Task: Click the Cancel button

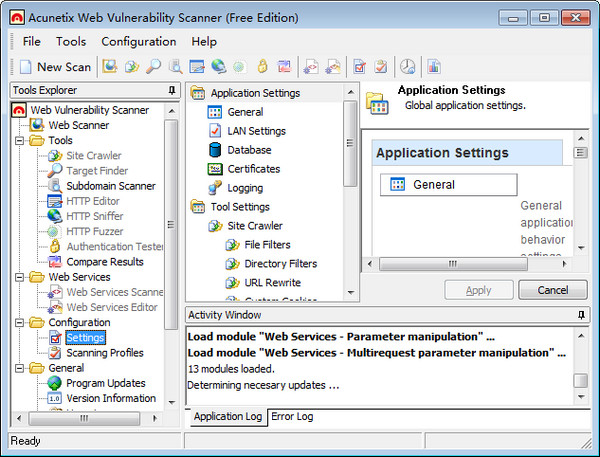Action: coord(552,290)
